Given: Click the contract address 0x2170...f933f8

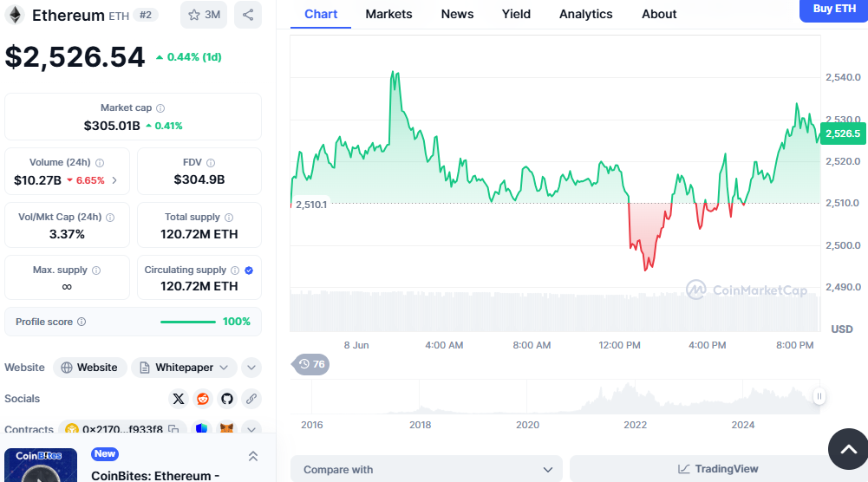Looking at the screenshot, I should click(122, 429).
